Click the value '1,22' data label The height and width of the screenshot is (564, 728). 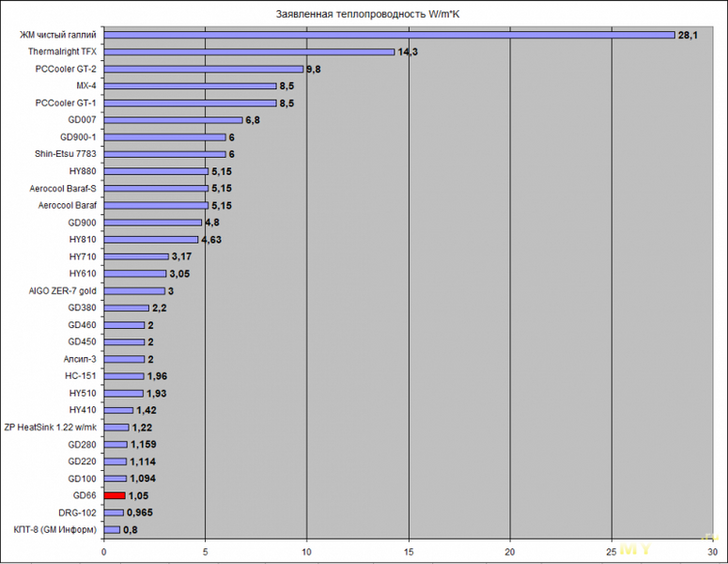[x=142, y=428]
